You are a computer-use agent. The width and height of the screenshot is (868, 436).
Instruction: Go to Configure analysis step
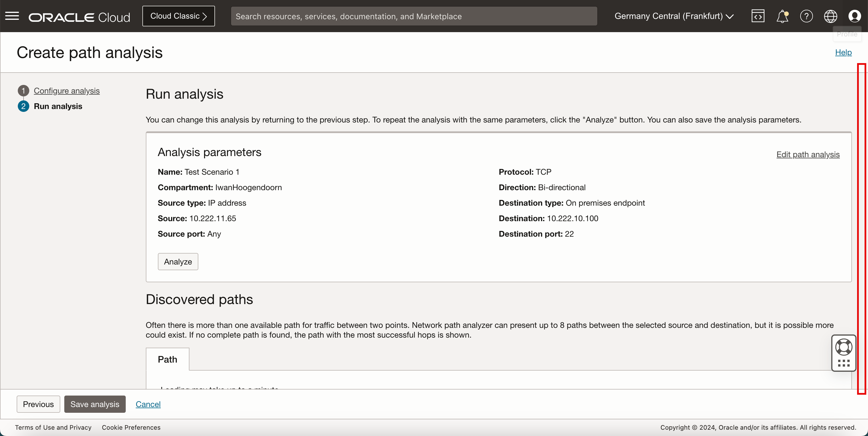point(66,91)
